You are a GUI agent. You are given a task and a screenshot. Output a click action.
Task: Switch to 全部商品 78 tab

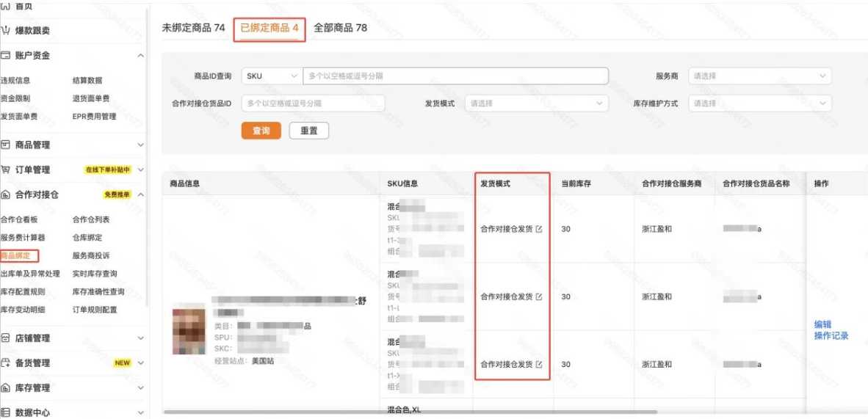click(x=340, y=28)
